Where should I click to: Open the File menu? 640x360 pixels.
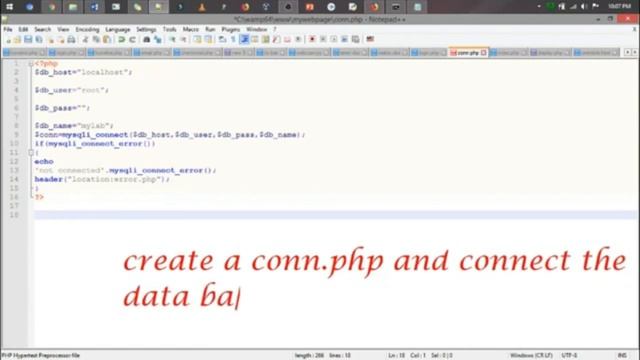click(8, 29)
